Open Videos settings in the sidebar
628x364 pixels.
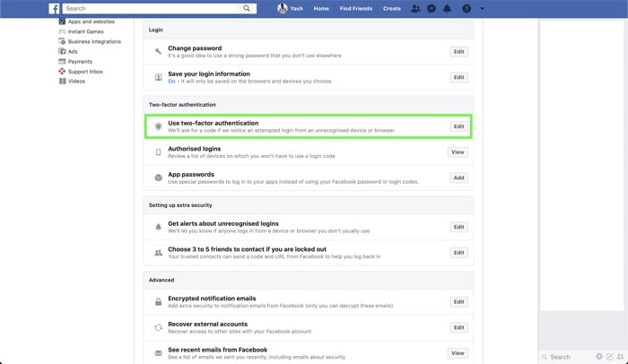point(76,82)
